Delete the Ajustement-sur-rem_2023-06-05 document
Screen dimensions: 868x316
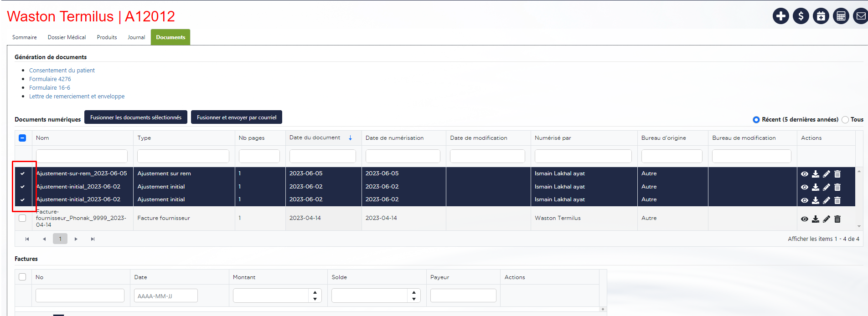(837, 174)
